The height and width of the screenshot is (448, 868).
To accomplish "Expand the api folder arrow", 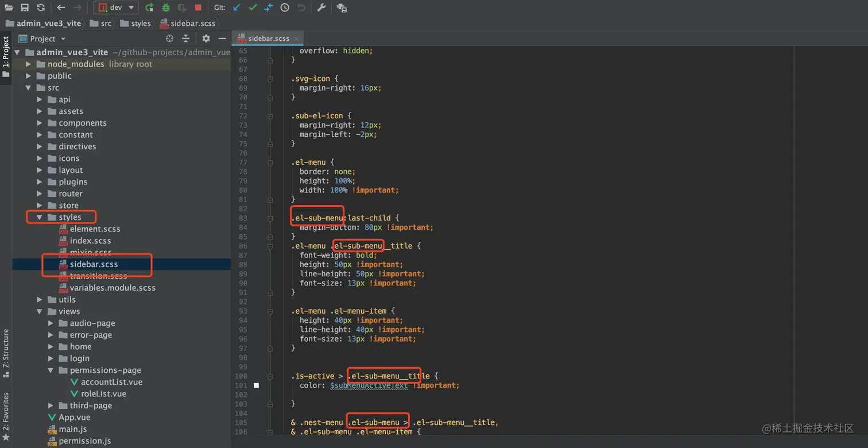I will 40,99.
